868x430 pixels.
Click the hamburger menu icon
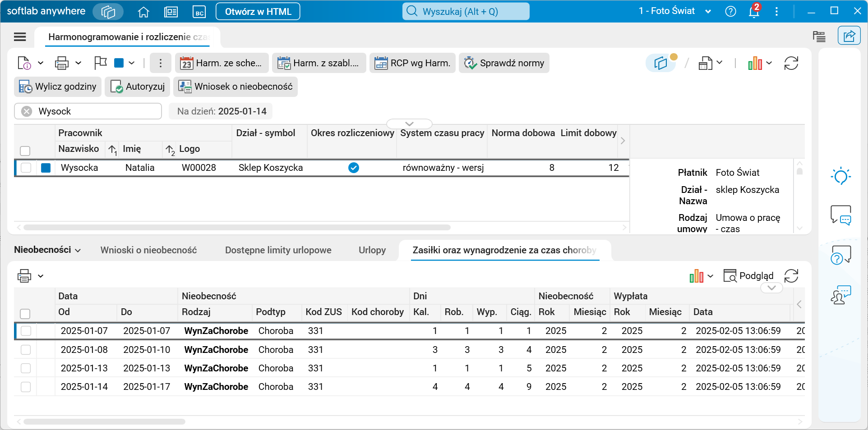click(20, 37)
